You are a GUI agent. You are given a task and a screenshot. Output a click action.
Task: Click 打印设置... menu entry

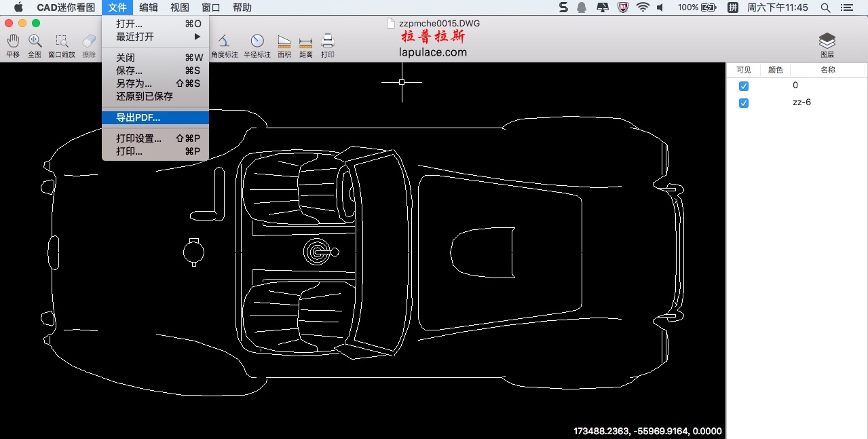pyautogui.click(x=138, y=138)
